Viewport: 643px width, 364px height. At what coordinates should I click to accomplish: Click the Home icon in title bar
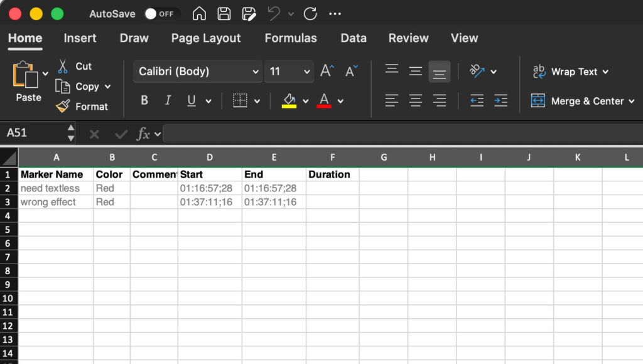[199, 14]
